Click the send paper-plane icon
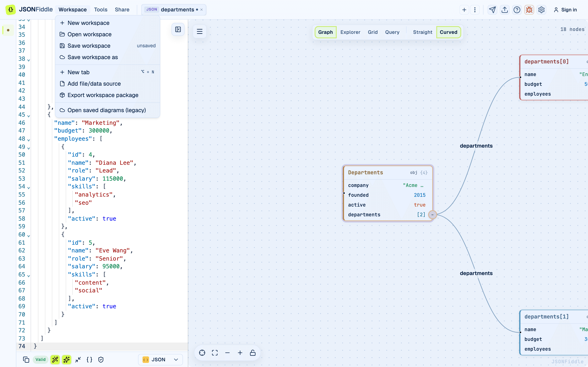This screenshot has height=367, width=588. coord(492,10)
